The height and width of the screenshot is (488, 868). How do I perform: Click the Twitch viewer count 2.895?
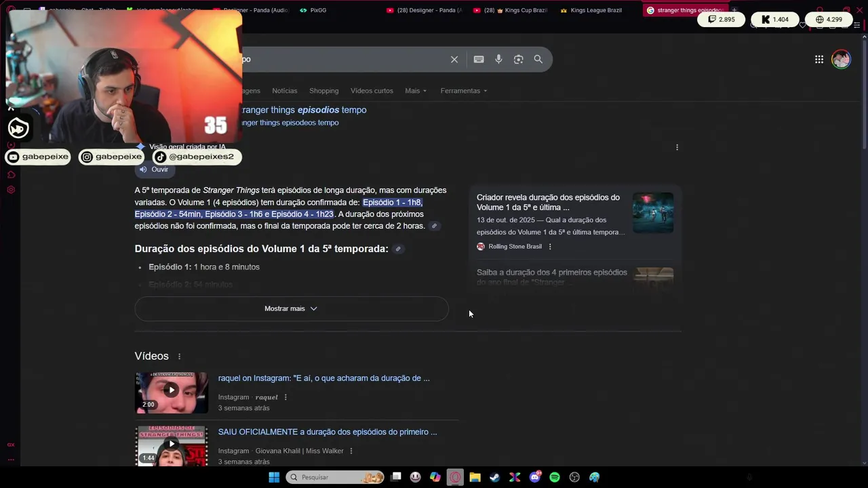pos(721,20)
